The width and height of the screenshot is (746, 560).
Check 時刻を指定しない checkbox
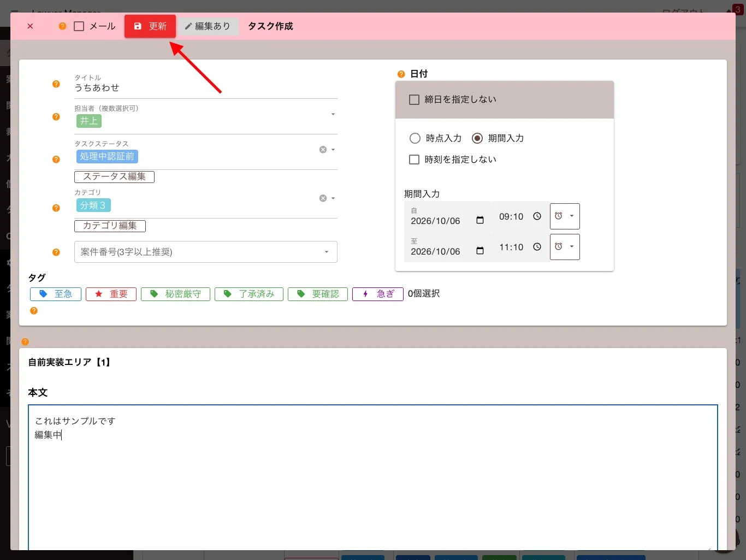tap(415, 160)
